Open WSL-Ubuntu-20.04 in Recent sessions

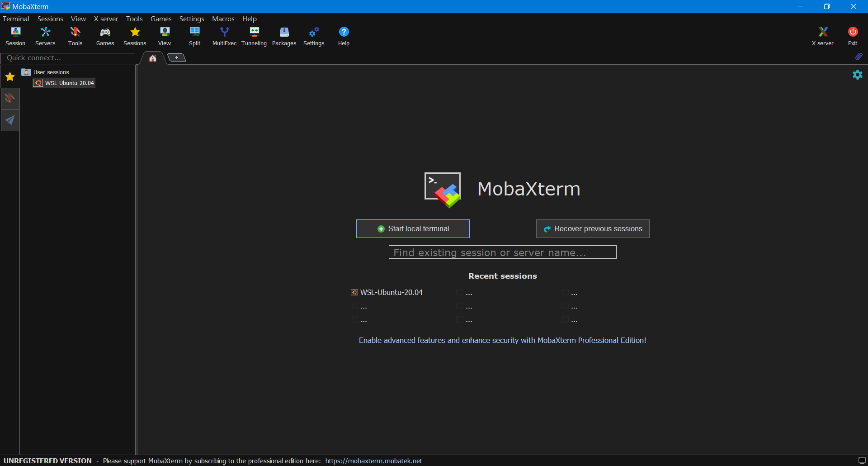387,292
